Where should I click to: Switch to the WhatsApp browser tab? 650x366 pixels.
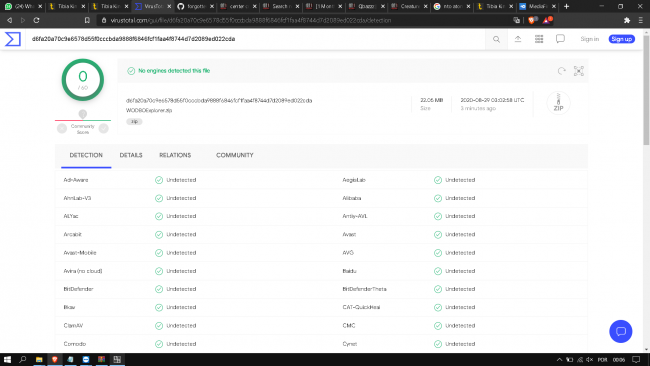pyautogui.click(x=23, y=6)
